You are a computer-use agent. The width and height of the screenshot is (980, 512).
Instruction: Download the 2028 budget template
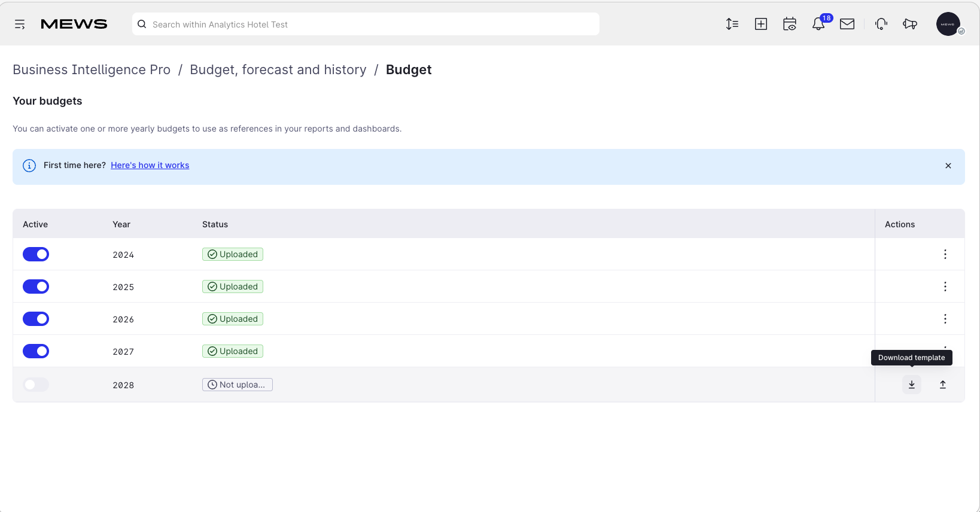point(912,385)
